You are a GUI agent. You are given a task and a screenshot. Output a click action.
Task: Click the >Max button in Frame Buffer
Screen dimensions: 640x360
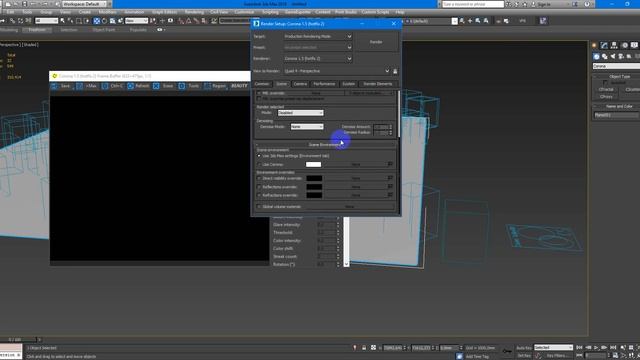pos(87,86)
